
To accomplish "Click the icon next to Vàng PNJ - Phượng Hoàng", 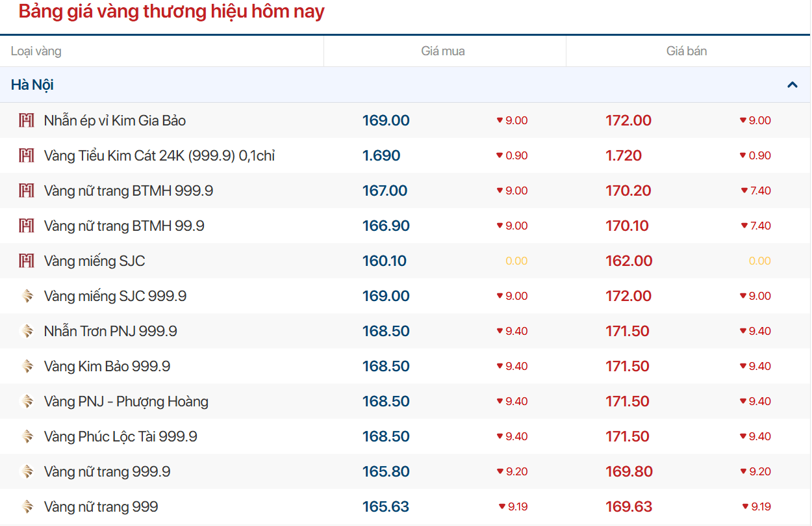I will [x=27, y=401].
